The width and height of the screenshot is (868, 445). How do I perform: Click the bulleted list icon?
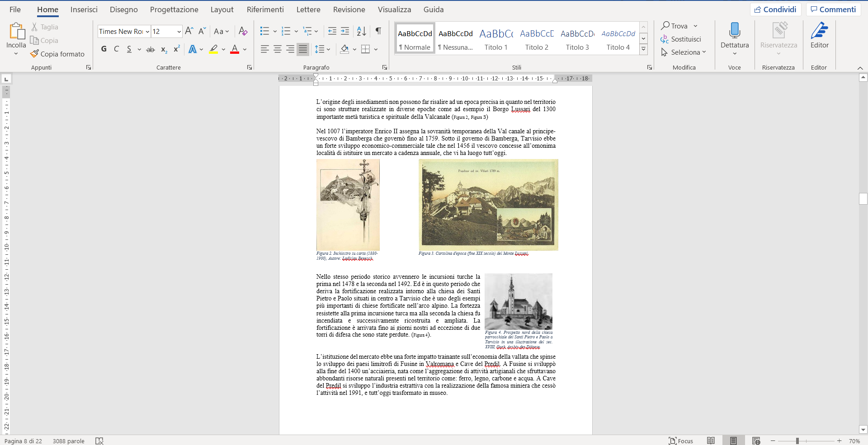pos(265,31)
